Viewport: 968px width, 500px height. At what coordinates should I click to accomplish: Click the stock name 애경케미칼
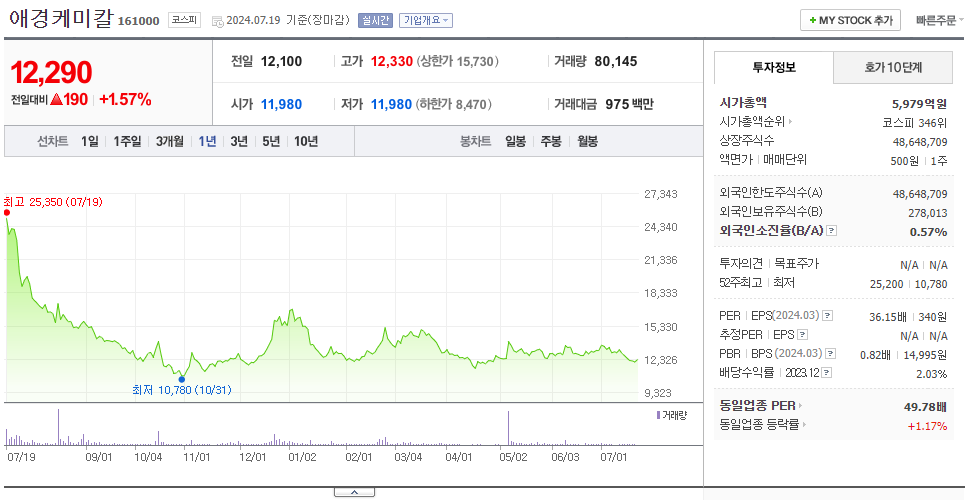(60, 19)
